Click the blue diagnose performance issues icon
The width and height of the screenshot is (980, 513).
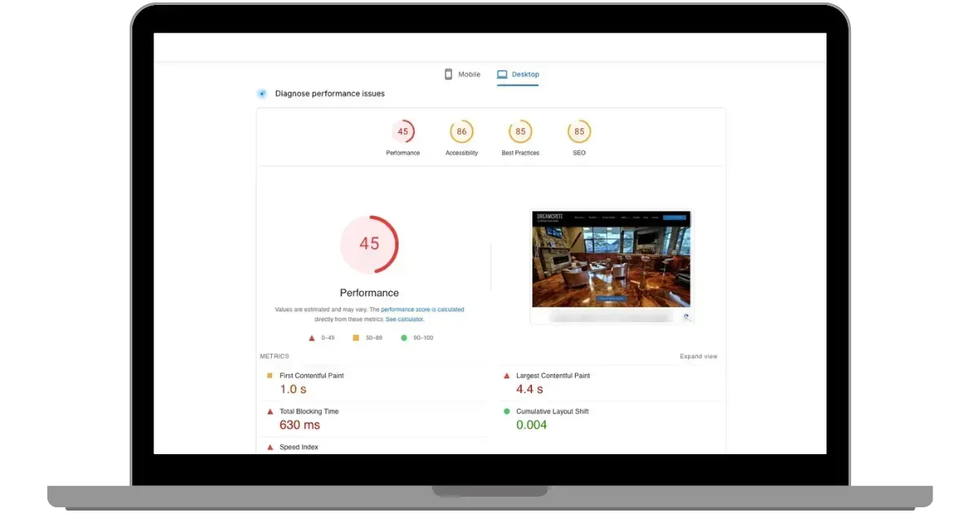[x=262, y=94]
